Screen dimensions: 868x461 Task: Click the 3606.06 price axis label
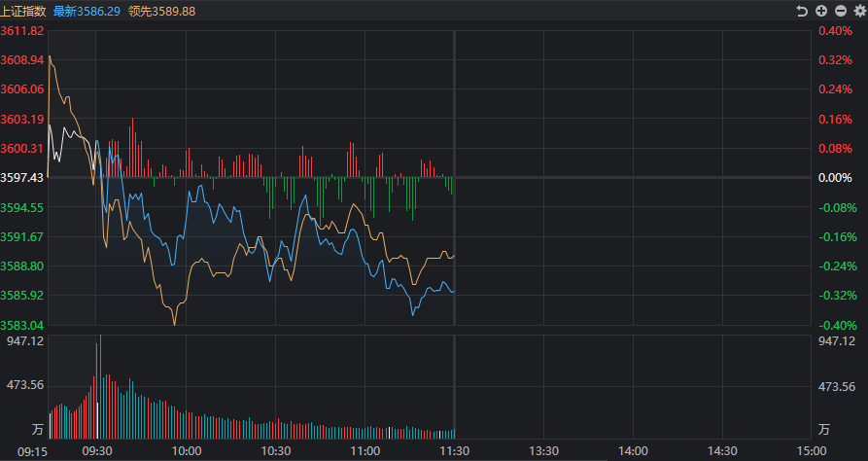coord(22,89)
